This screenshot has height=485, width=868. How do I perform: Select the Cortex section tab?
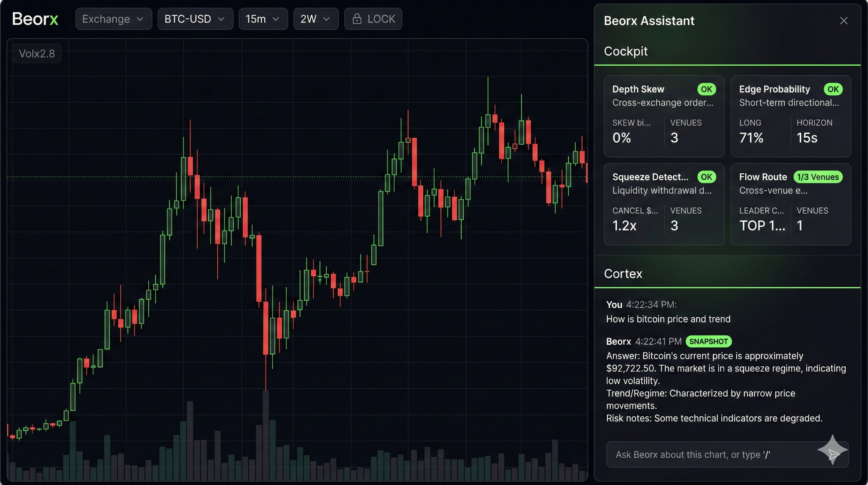[623, 273]
